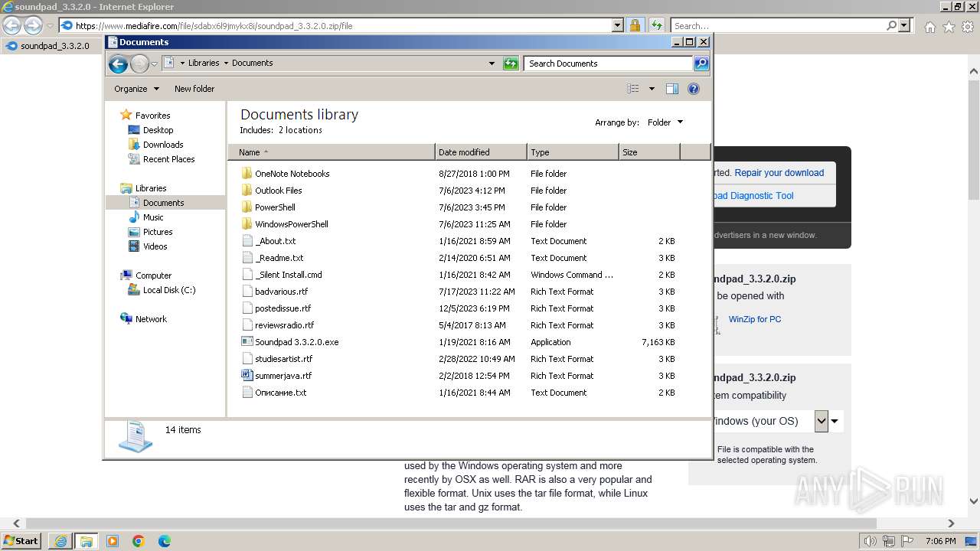
Task: Click the speaker volume icon in system tray
Action: (x=870, y=541)
